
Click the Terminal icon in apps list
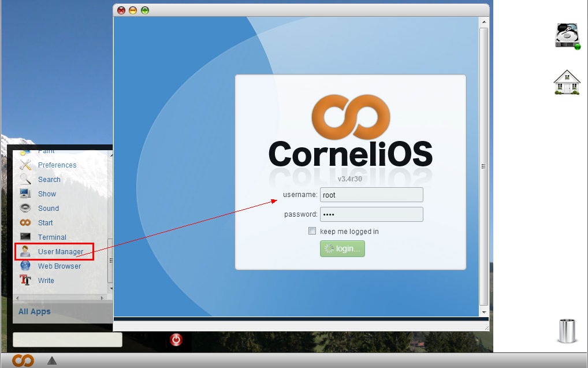(x=25, y=237)
